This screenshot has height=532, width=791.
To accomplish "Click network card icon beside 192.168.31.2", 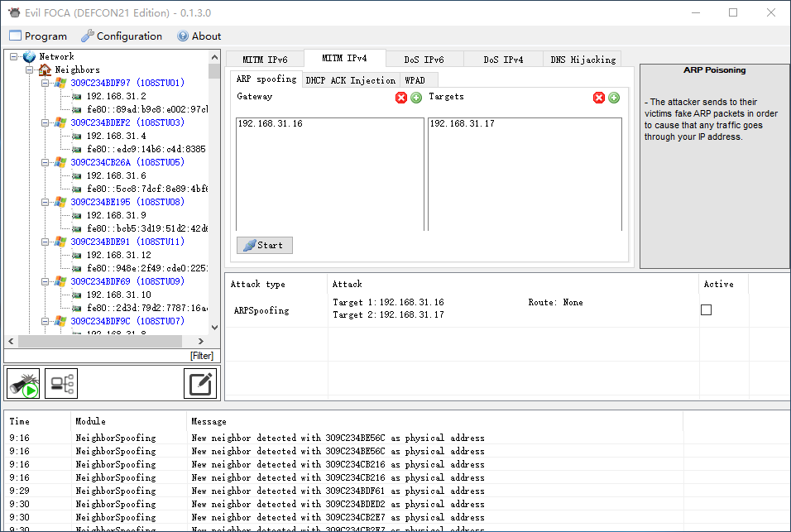I will tap(77, 96).
